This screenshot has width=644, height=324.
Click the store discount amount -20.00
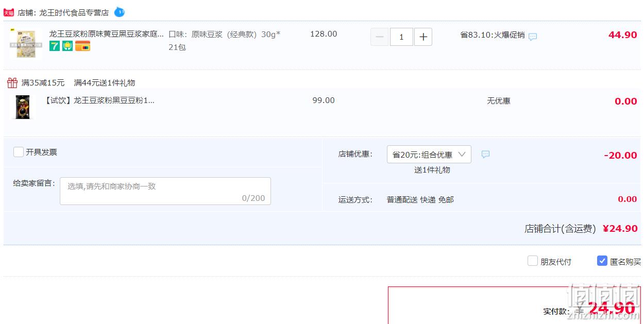(x=621, y=156)
